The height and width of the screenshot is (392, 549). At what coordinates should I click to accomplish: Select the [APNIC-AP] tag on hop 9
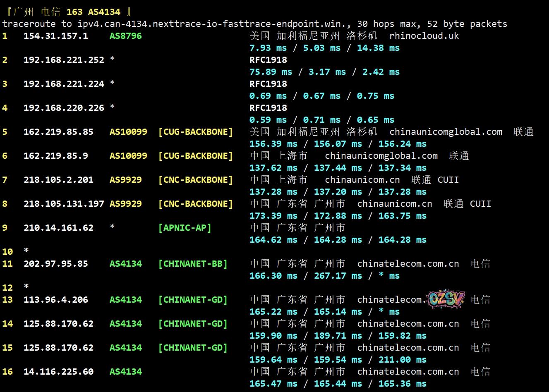pos(185,228)
